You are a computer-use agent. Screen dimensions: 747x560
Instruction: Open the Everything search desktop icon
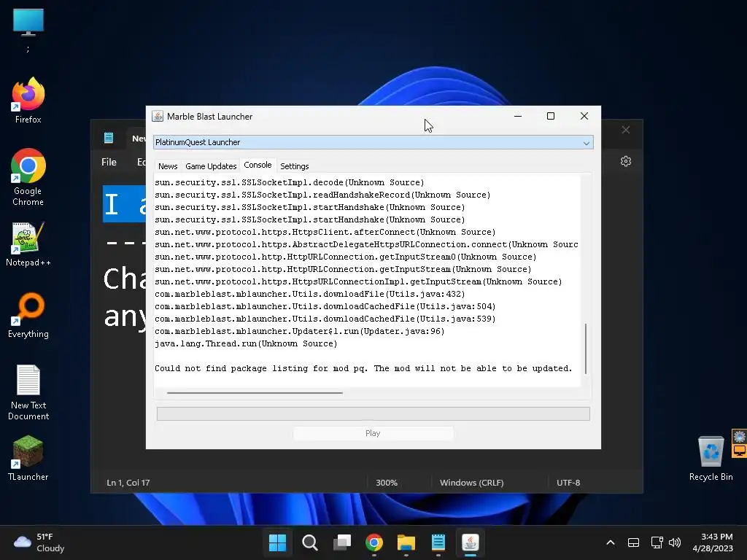28,315
